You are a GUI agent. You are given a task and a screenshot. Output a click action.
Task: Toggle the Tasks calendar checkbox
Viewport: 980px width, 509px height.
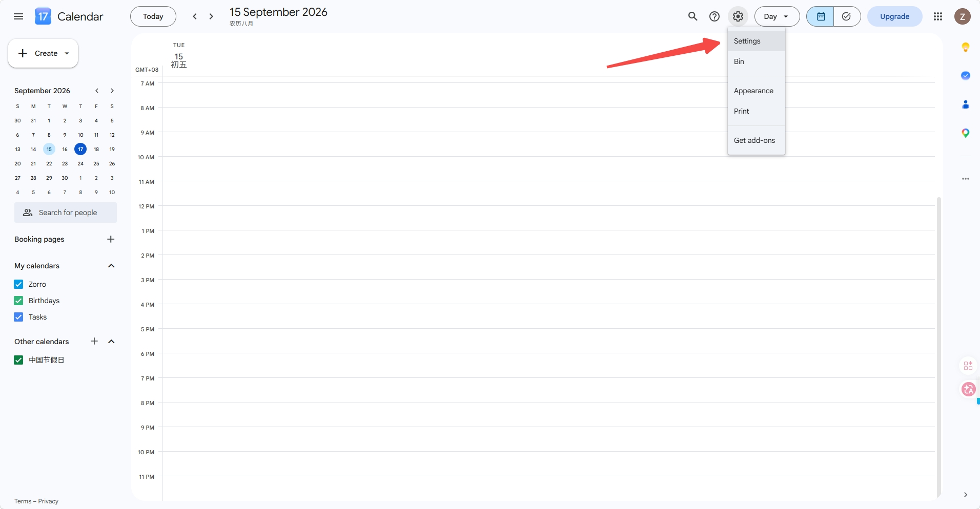coord(18,317)
